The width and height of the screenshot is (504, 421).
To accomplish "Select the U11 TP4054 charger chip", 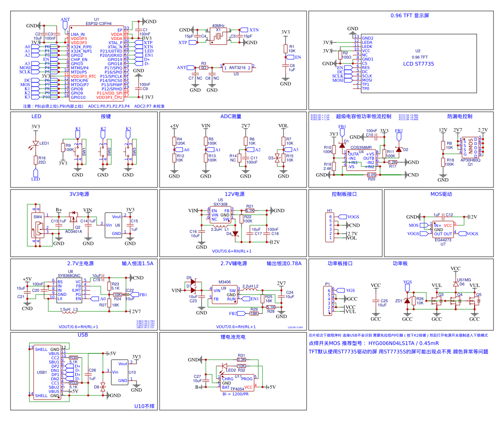I will click(x=238, y=383).
